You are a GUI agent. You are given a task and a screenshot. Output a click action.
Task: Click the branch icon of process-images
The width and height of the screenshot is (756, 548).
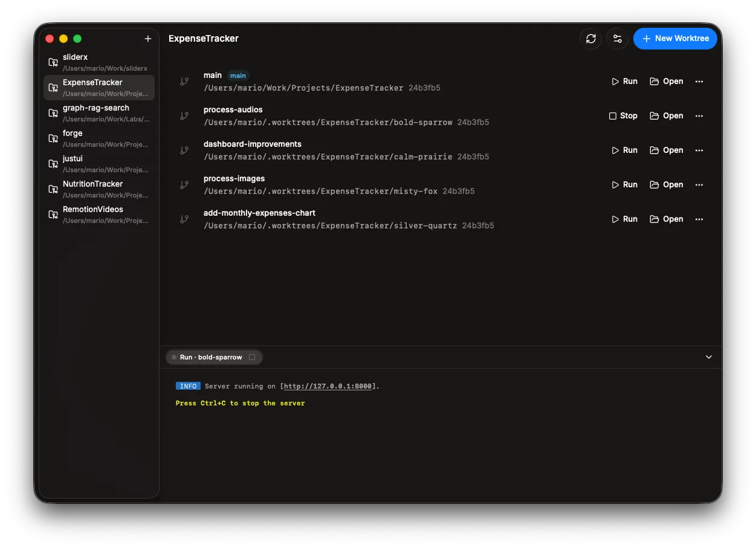[x=184, y=185]
